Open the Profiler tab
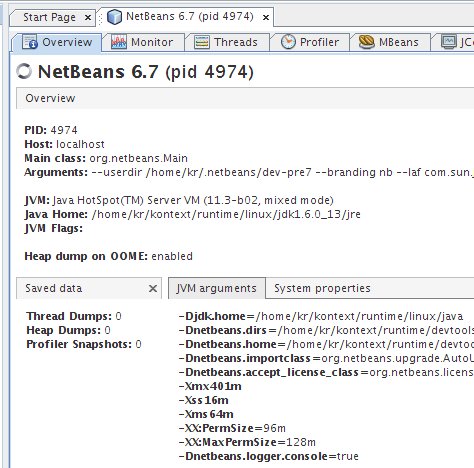The width and height of the screenshot is (474, 468). [x=310, y=42]
